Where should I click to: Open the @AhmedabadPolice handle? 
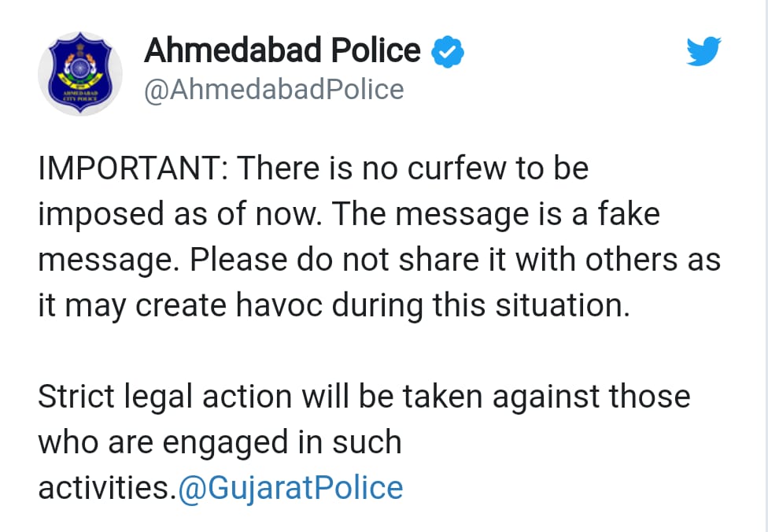click(274, 90)
